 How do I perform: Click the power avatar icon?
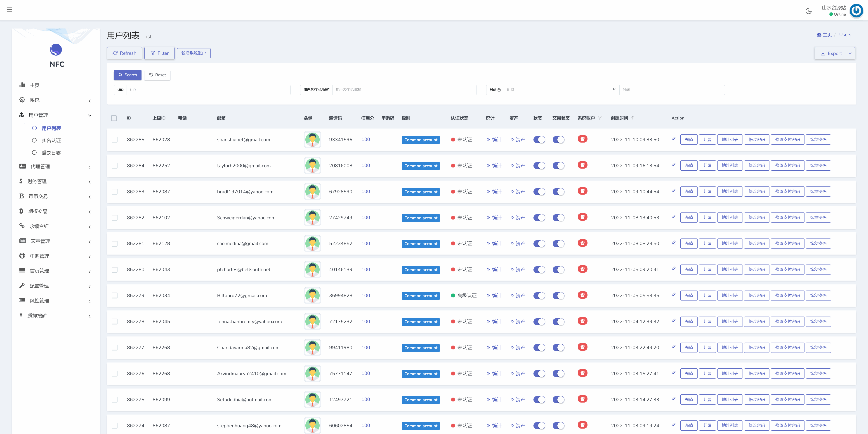click(x=856, y=11)
